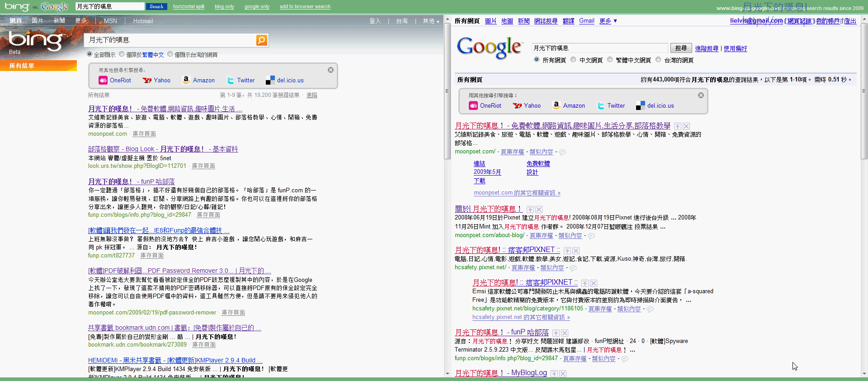
Task: Open the Gmail link in Google navigation
Action: click(x=586, y=21)
